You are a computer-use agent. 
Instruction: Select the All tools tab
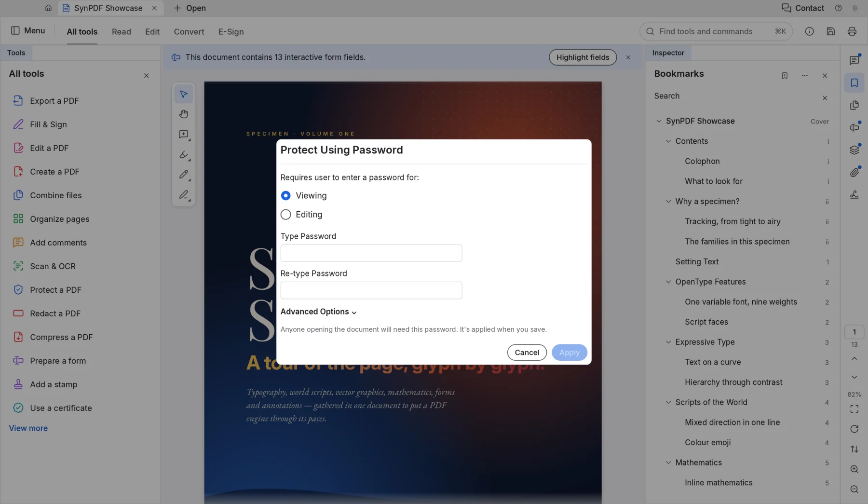(x=82, y=32)
